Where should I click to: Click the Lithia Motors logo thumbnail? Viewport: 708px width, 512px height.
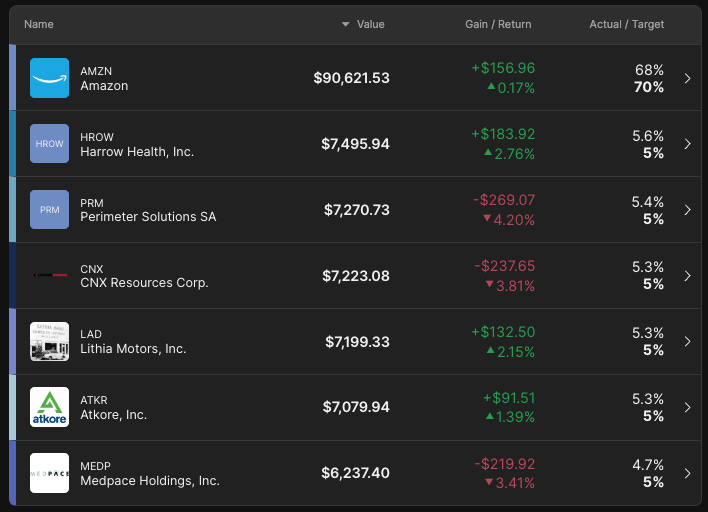49,341
